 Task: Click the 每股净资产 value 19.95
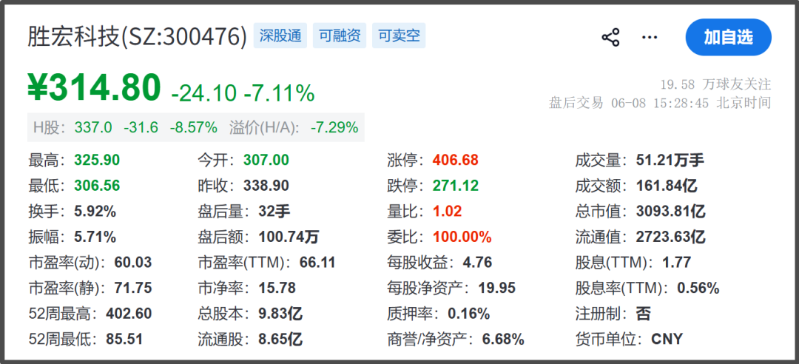(496, 288)
